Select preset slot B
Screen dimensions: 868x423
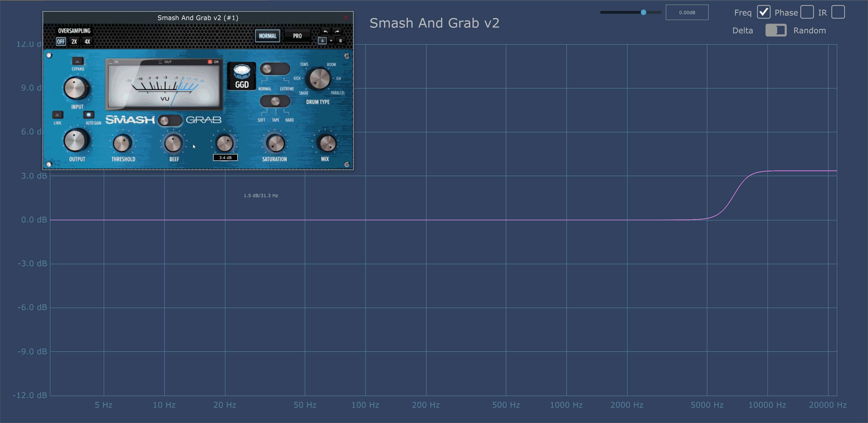tap(340, 41)
